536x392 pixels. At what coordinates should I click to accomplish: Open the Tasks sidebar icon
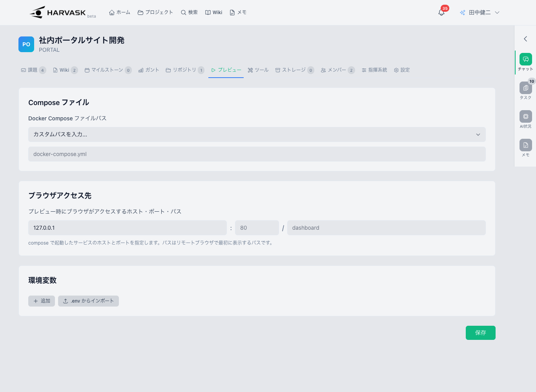525,88
